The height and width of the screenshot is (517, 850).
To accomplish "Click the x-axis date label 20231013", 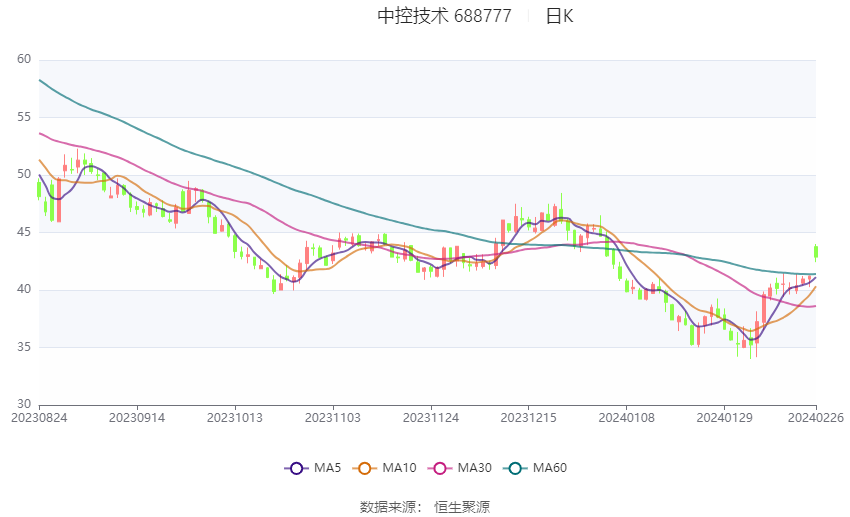I will 235,418.
